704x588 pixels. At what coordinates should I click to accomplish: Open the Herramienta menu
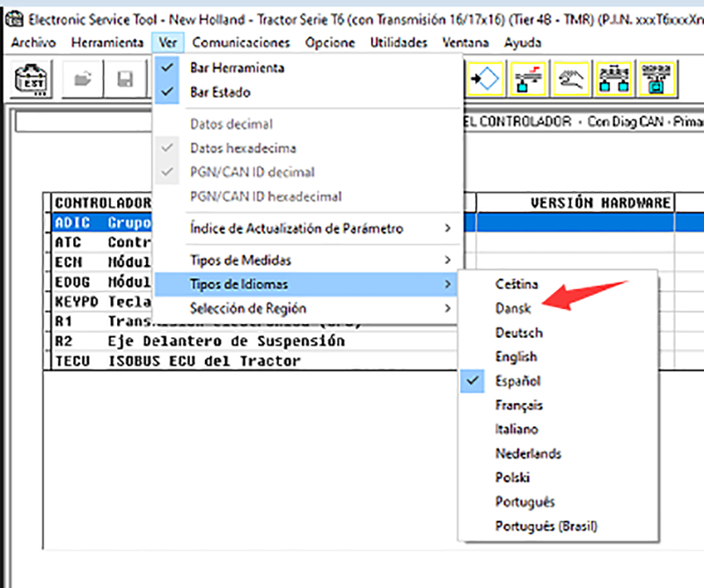pyautogui.click(x=107, y=42)
